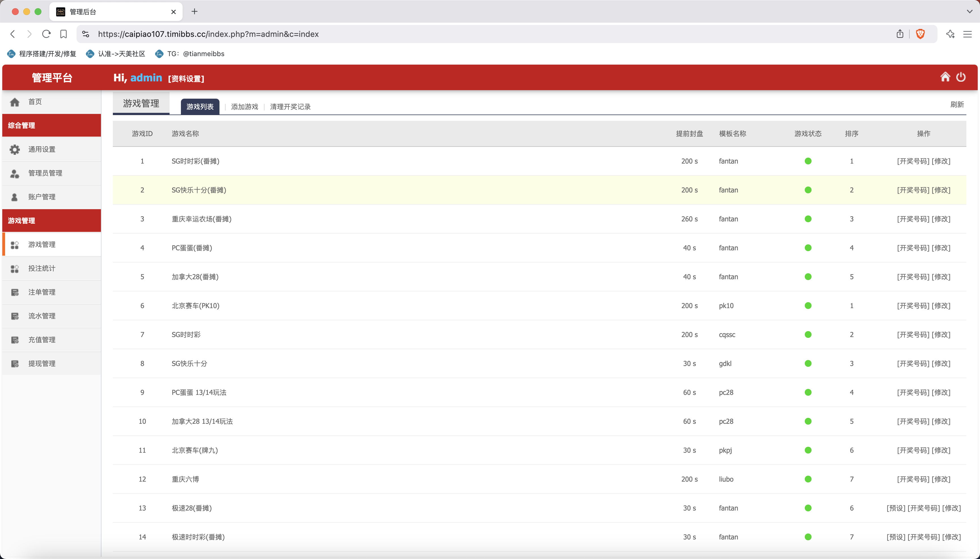Click the 流水管理 sidebar icon
980x559 pixels.
pos(15,316)
